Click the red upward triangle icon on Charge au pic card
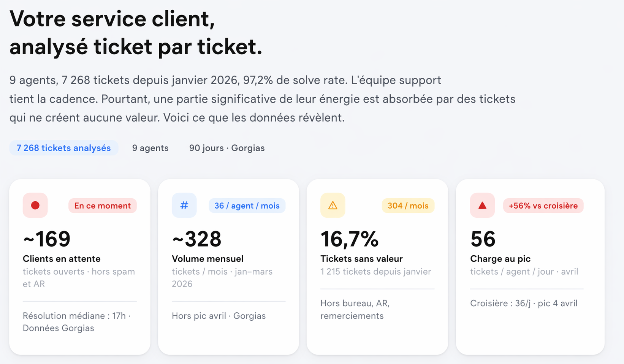Screen dimensions: 624x364 (x=482, y=205)
